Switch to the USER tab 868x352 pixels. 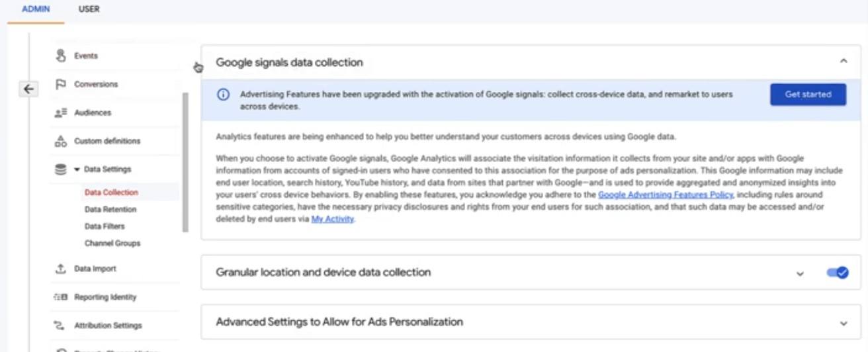[89, 9]
